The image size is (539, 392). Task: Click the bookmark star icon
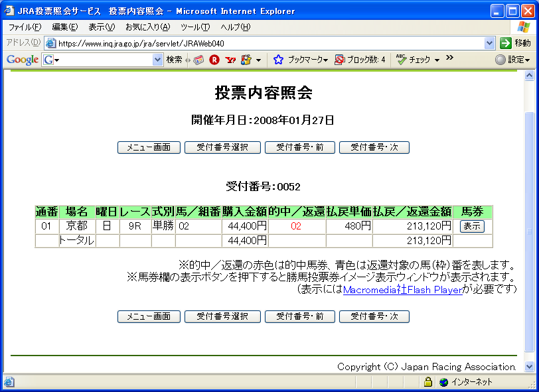tap(278, 60)
